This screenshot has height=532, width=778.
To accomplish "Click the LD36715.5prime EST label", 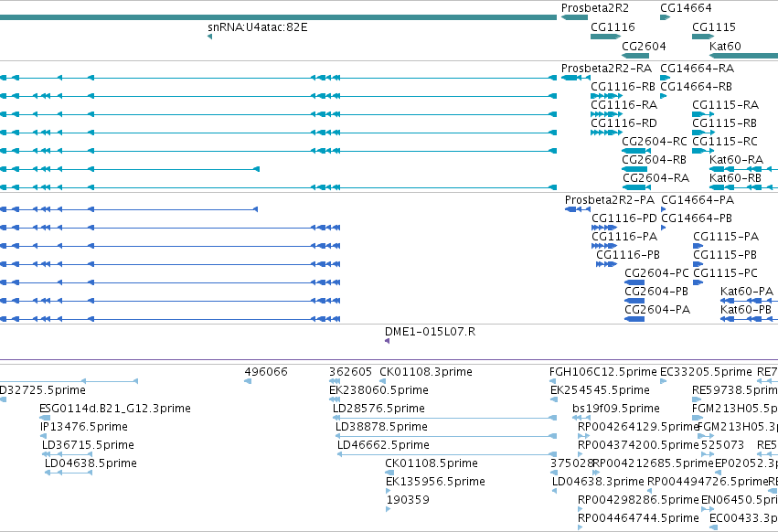I will (x=88, y=445).
